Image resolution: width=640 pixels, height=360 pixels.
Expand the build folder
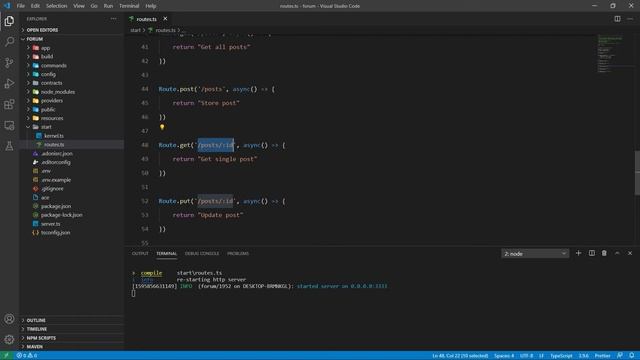(47, 57)
